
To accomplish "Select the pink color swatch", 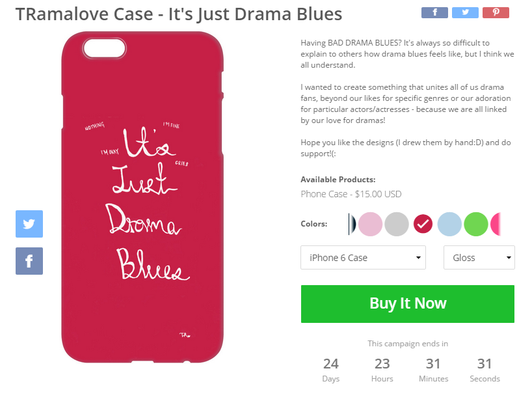I will click(x=370, y=224).
